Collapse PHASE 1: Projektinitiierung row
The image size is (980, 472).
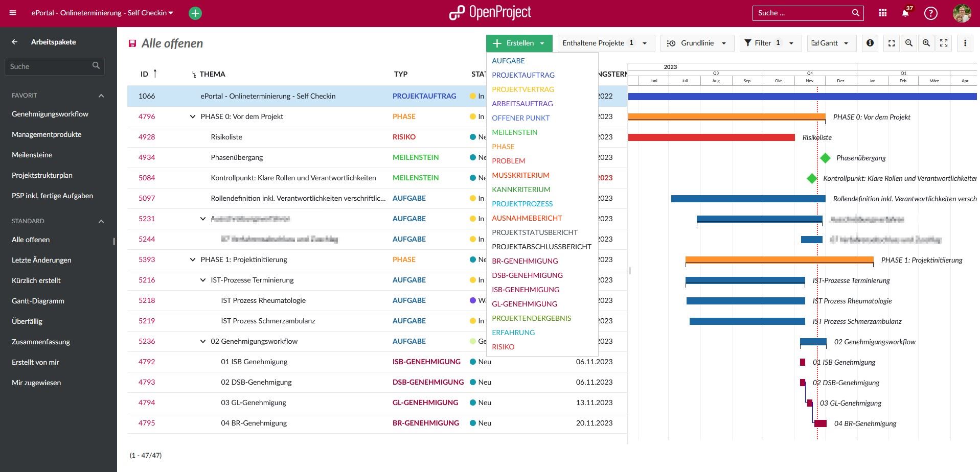click(193, 259)
